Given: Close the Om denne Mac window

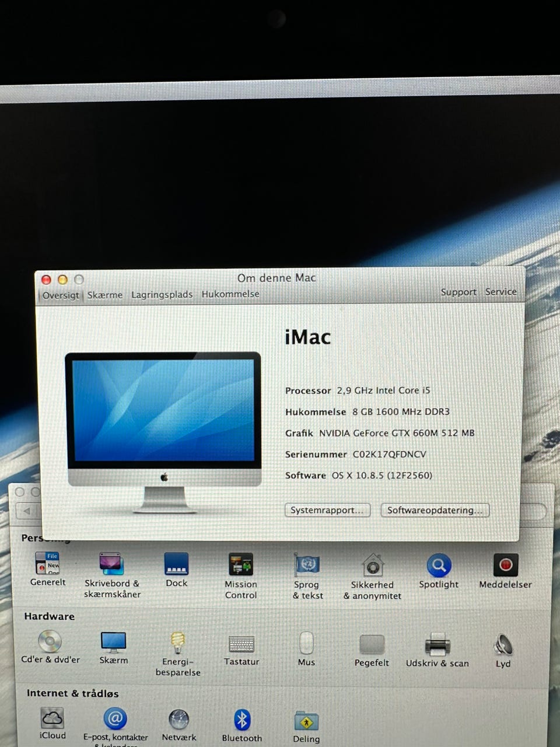Looking at the screenshot, I should [47, 280].
